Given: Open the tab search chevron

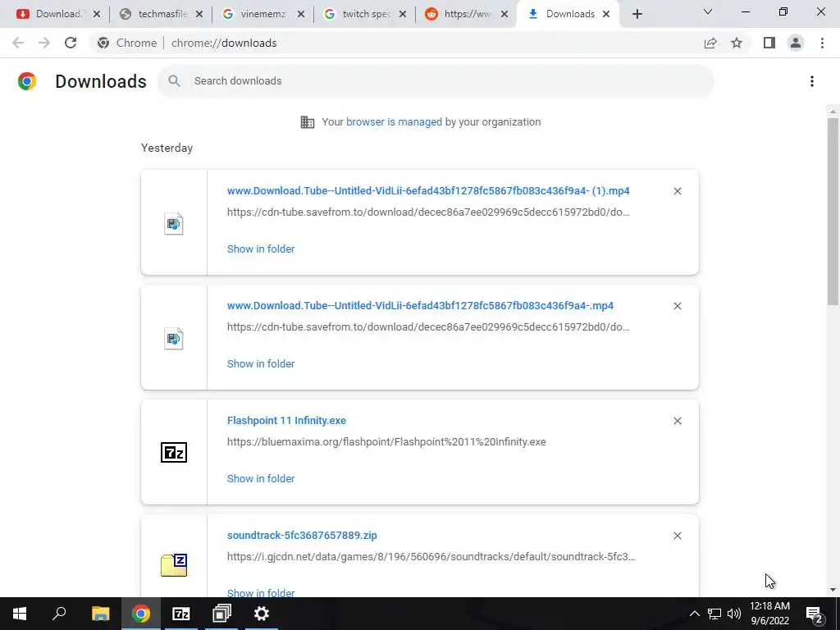Looking at the screenshot, I should click(x=708, y=11).
